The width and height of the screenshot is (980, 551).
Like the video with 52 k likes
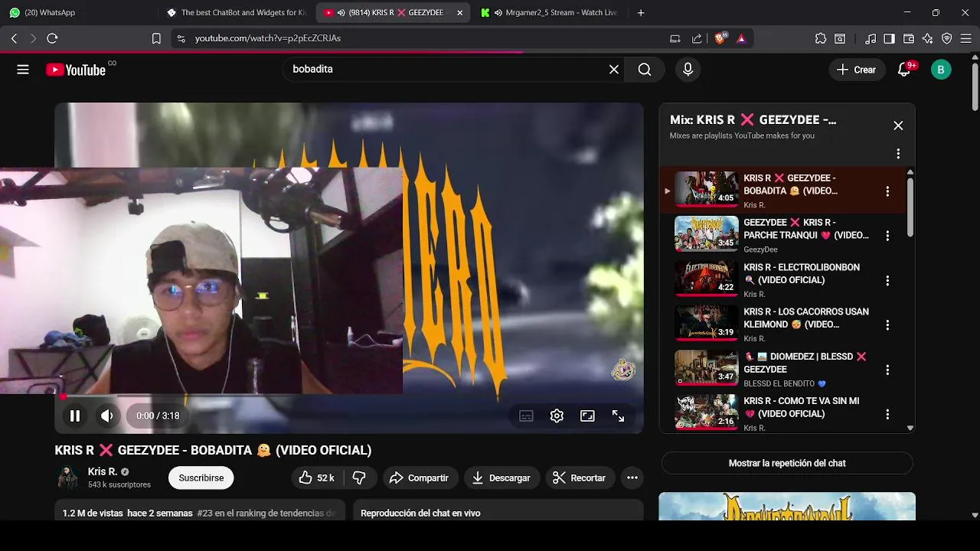[x=317, y=478]
